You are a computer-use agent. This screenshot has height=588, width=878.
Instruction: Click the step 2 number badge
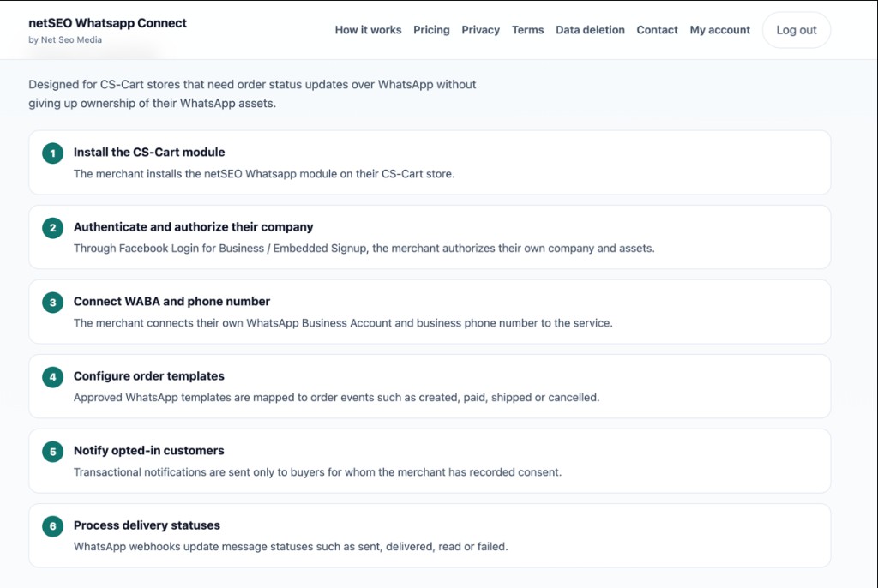click(52, 227)
